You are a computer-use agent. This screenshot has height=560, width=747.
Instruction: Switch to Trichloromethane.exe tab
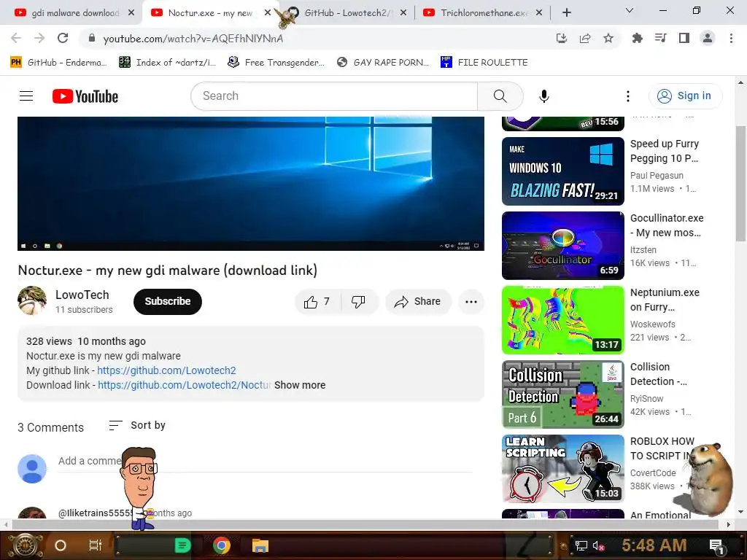[483, 13]
